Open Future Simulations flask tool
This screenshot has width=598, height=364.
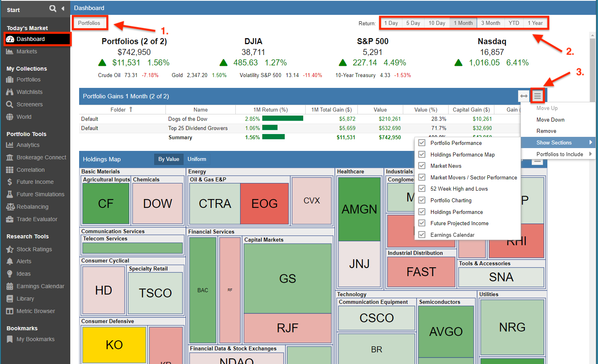[x=40, y=194]
